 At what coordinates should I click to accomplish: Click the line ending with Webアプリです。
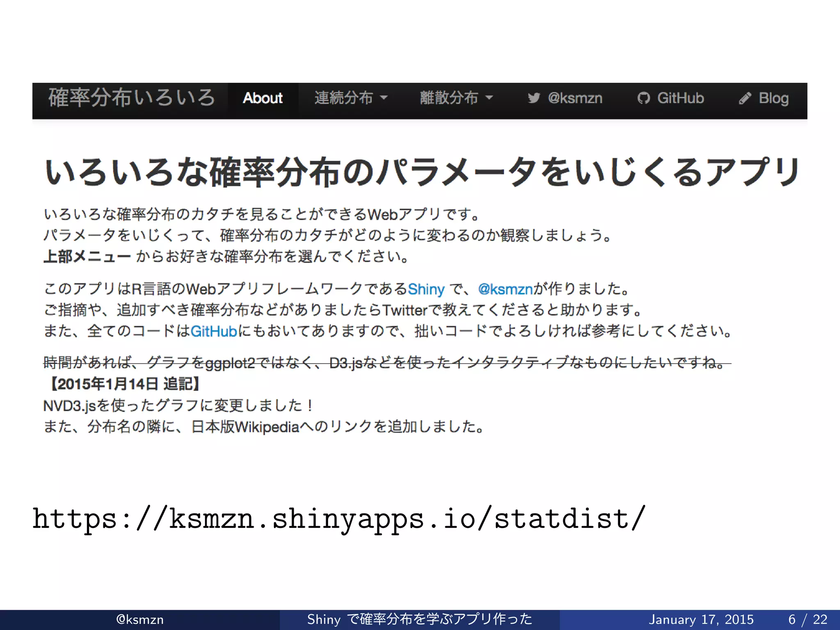coord(262,215)
